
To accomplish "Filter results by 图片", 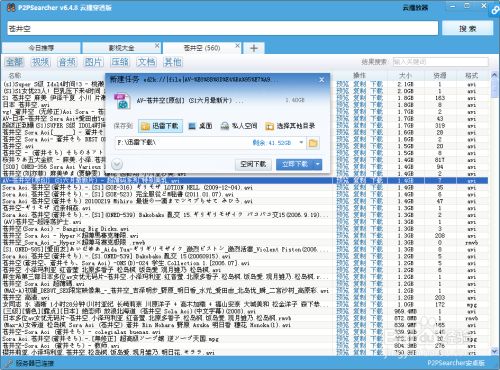I will pos(93,62).
